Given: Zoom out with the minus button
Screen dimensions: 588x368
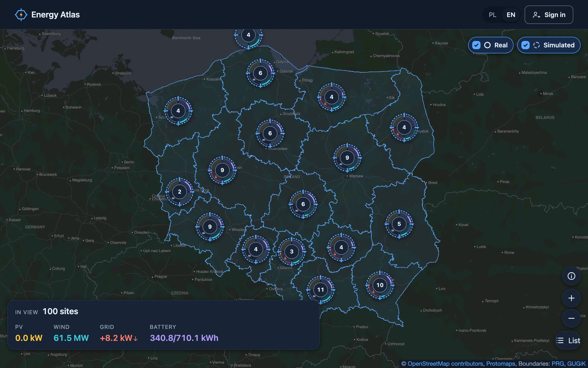Looking at the screenshot, I should (x=571, y=318).
